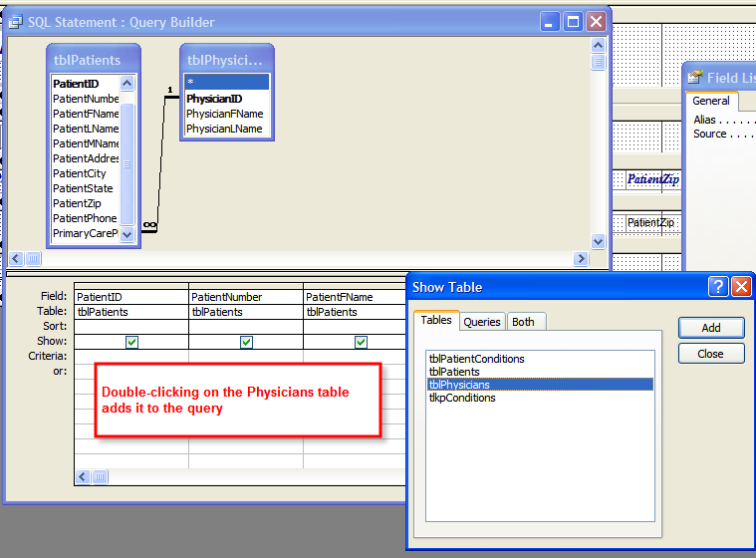
Task: Uncheck Show box for PatientID column
Action: tap(131, 342)
